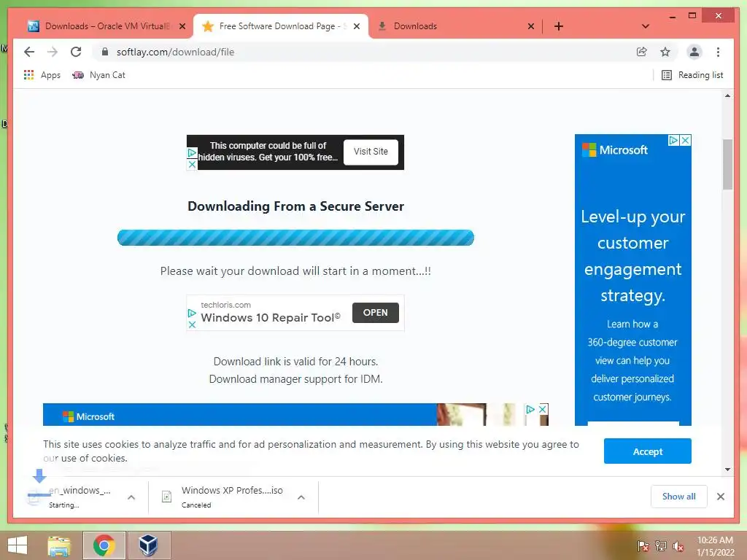Viewport: 747px width, 560px height.
Task: Click the muted volume tray icon
Action: click(x=678, y=546)
